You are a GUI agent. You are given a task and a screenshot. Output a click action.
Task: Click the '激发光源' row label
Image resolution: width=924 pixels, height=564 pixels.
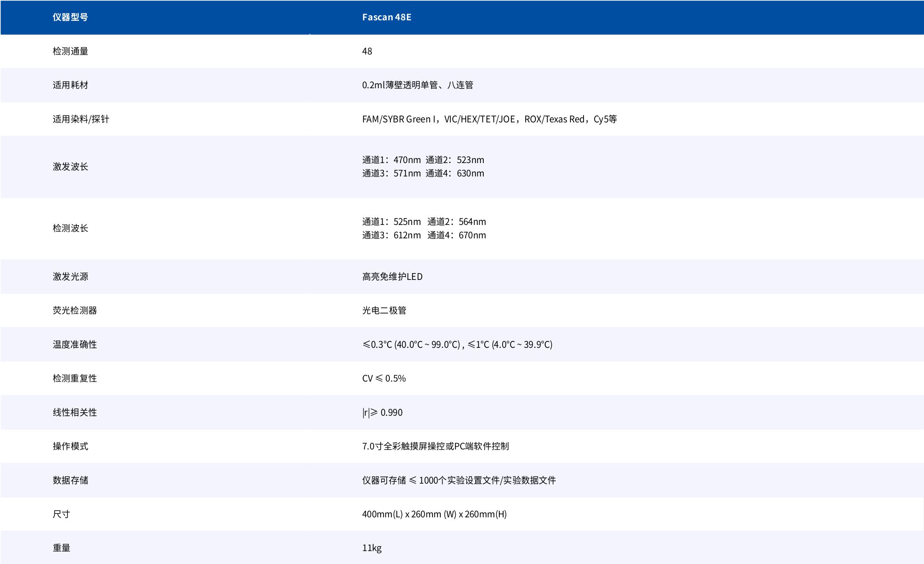point(70,277)
